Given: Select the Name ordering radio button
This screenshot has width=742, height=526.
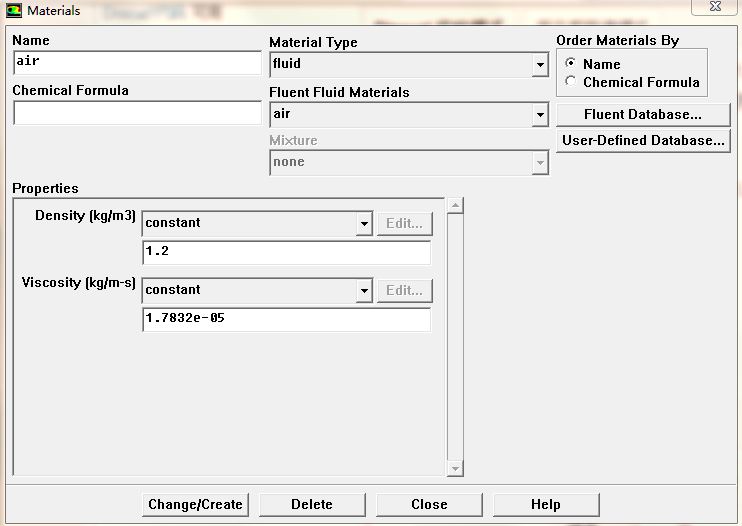Looking at the screenshot, I should [x=571, y=64].
